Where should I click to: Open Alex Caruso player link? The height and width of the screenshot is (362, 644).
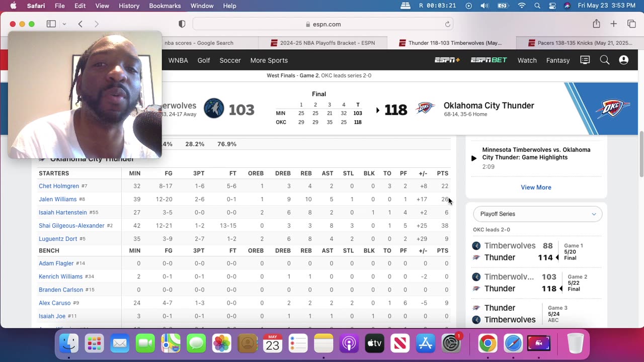[x=55, y=303]
